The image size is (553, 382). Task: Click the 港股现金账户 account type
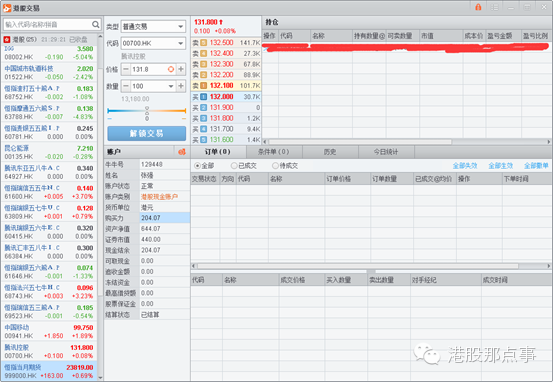159,196
